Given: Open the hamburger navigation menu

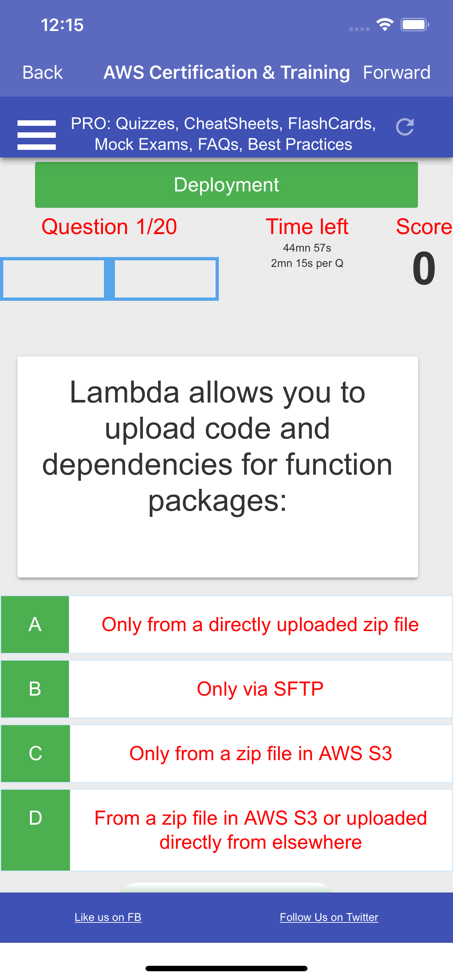Looking at the screenshot, I should [x=36, y=134].
